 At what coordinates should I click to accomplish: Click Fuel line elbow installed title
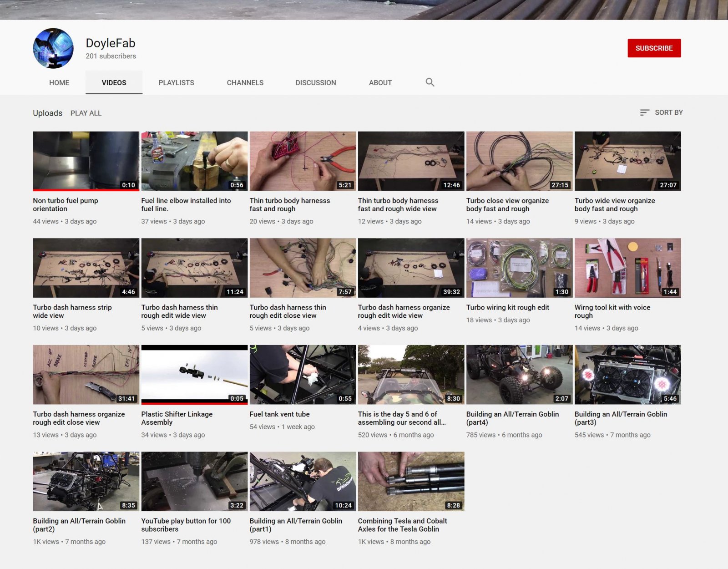[x=186, y=204]
